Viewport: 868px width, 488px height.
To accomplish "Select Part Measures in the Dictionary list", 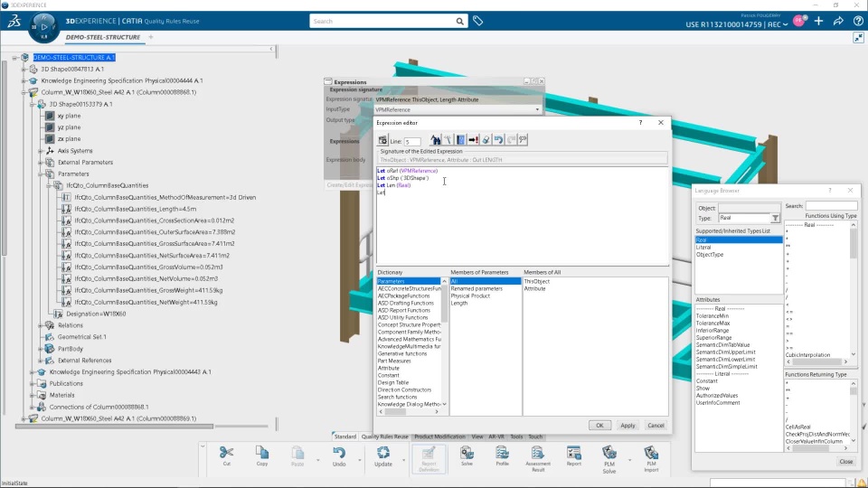I will point(394,361).
